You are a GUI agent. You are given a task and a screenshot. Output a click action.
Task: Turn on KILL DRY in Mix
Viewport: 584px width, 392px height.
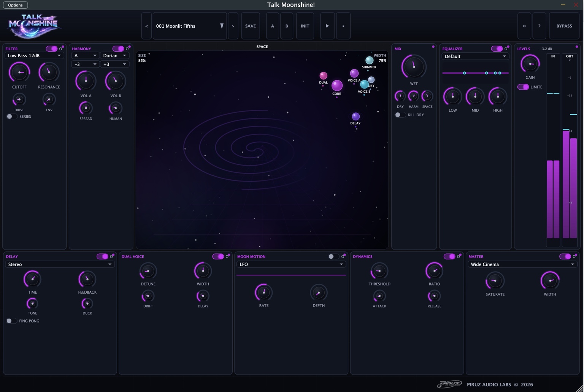coord(400,115)
